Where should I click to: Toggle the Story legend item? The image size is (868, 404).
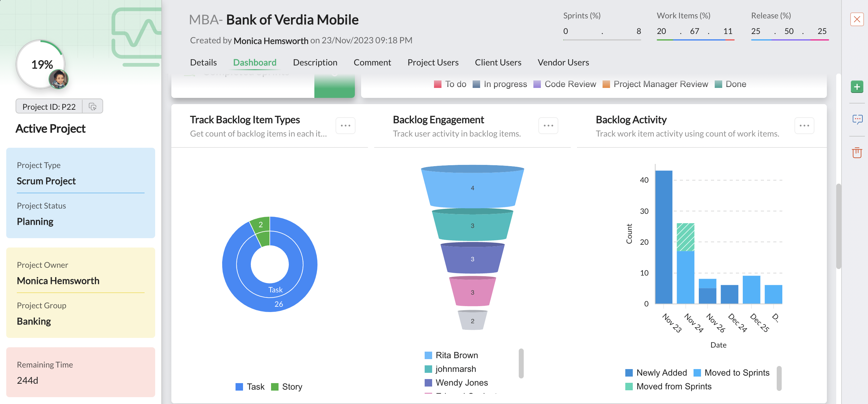pyautogui.click(x=286, y=387)
